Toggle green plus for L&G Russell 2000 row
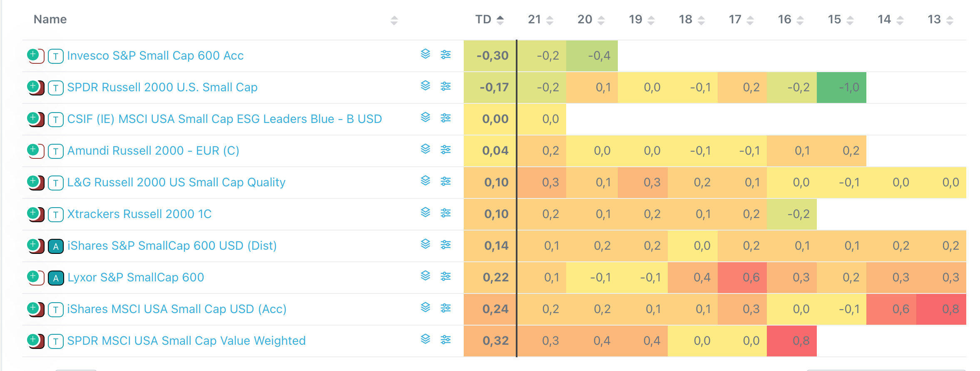The height and width of the screenshot is (371, 980). coord(33,181)
